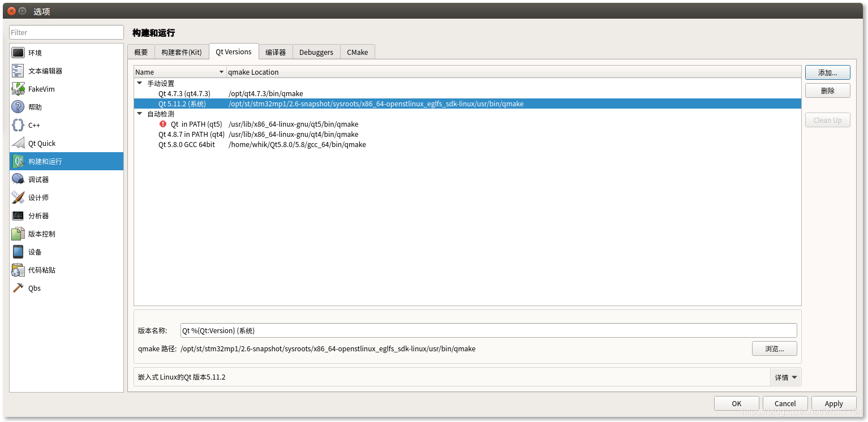Click the red error icon beside Qt in PATH (qt5)
This screenshot has height=422, width=868.
(164, 124)
